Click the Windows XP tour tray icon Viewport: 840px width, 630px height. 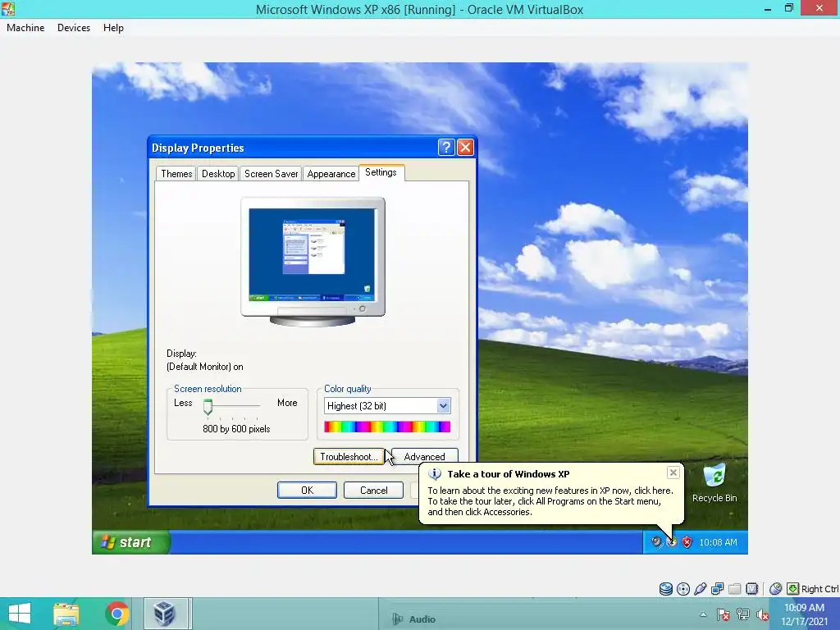(672, 542)
